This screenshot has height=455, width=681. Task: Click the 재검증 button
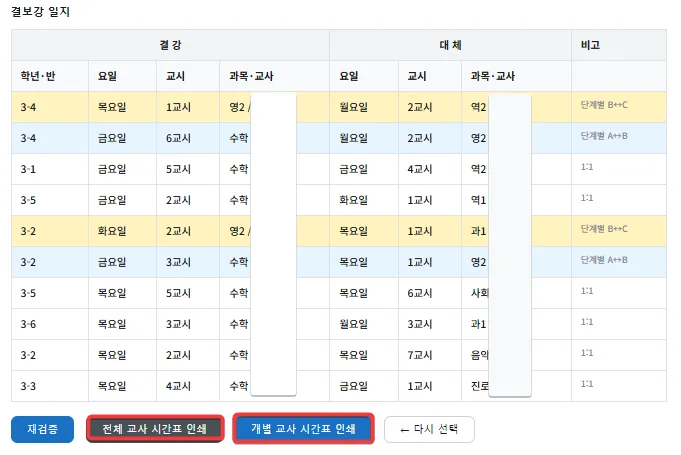[43, 429]
